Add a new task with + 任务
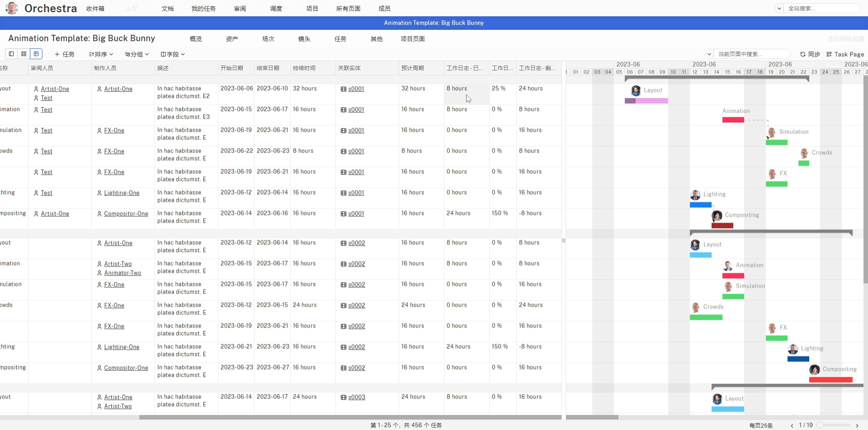The height and width of the screenshot is (430, 868). tap(65, 54)
